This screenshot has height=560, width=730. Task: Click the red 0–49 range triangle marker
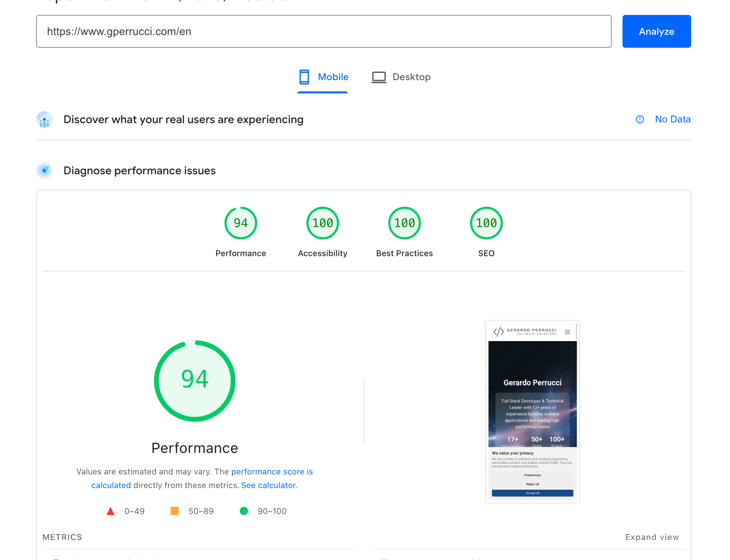tap(111, 511)
